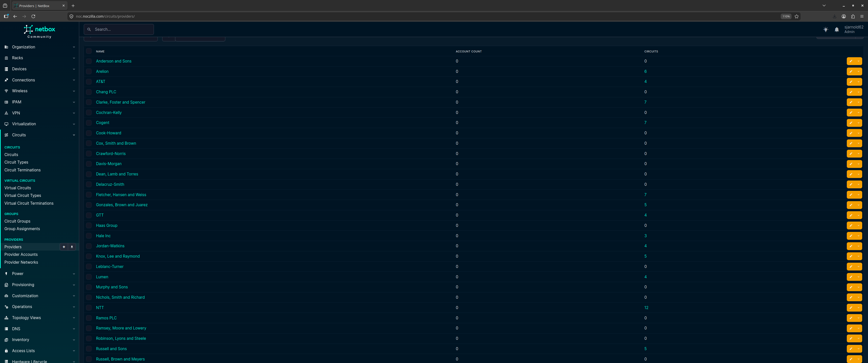Screen dimensions: 868x363
Task: Open the Russell and Sons provider link
Action: 111,349
